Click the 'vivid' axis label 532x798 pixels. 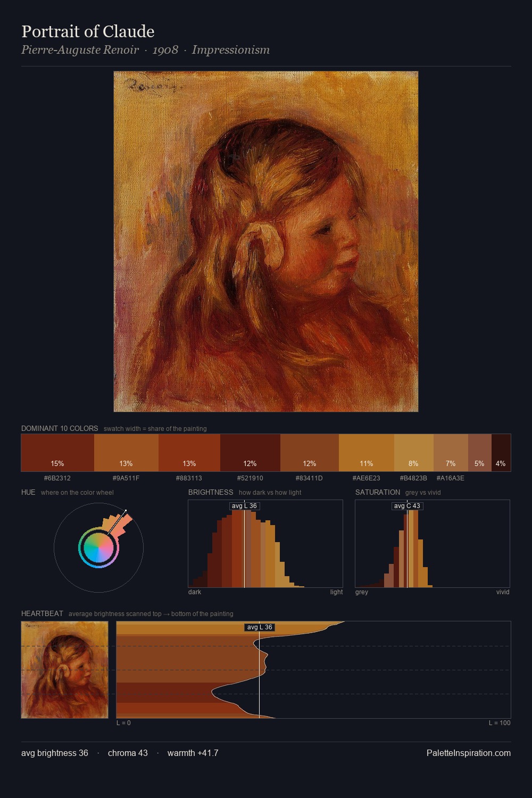(x=503, y=592)
